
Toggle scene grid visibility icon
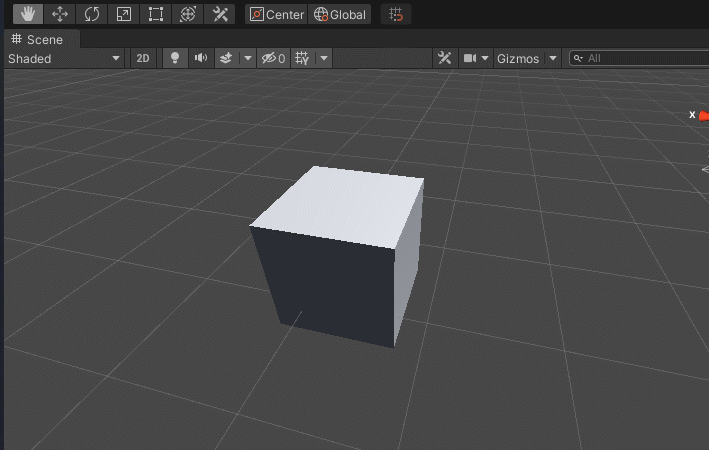tap(302, 58)
